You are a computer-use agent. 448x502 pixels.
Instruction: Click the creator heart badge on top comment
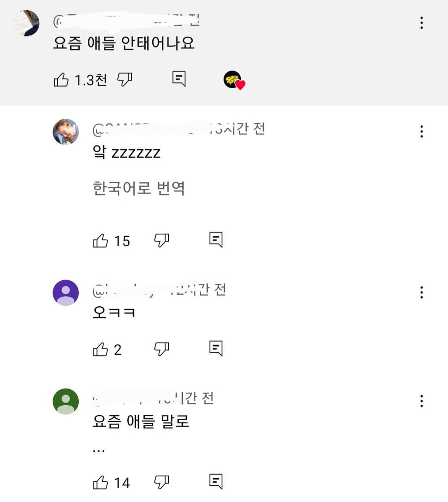tap(234, 80)
